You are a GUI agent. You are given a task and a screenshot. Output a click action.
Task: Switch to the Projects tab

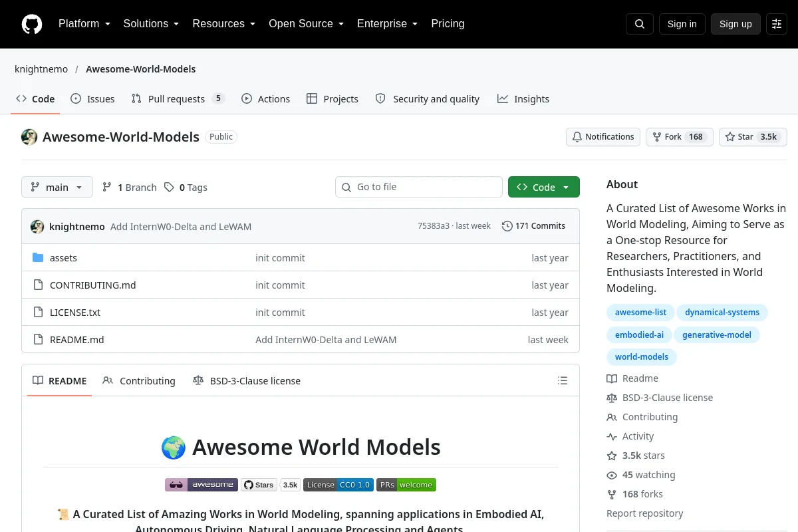(x=332, y=99)
